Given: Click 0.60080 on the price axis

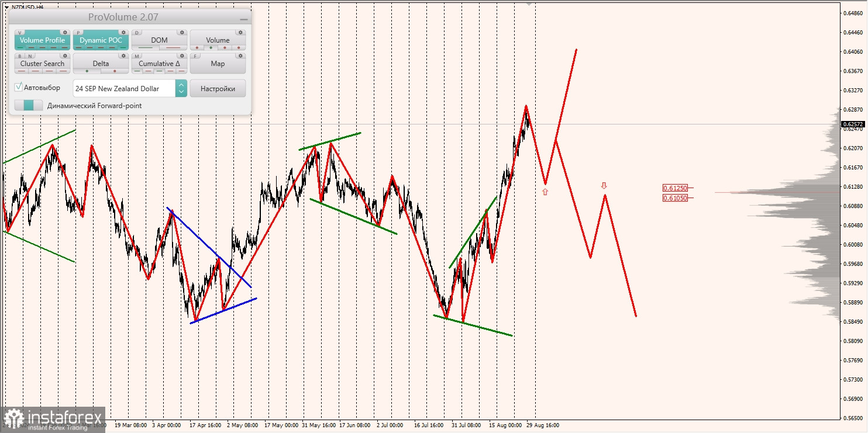Looking at the screenshot, I should 852,245.
